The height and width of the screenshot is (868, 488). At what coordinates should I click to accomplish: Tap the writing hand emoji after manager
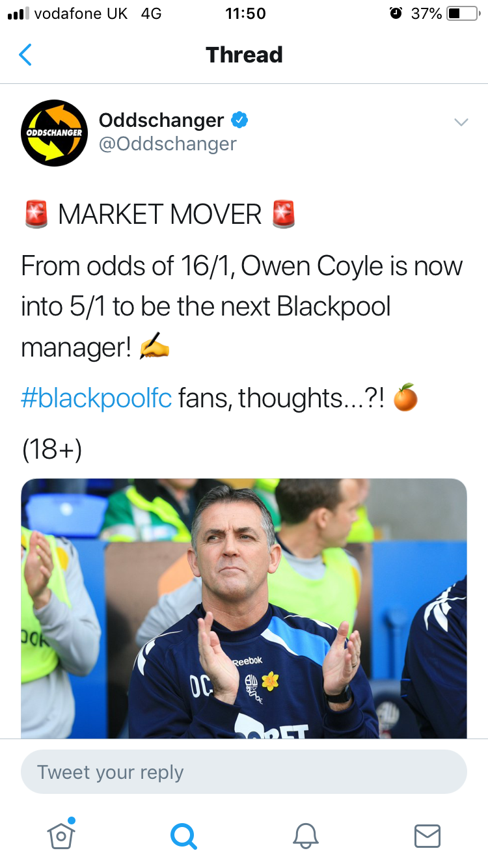pos(154,348)
